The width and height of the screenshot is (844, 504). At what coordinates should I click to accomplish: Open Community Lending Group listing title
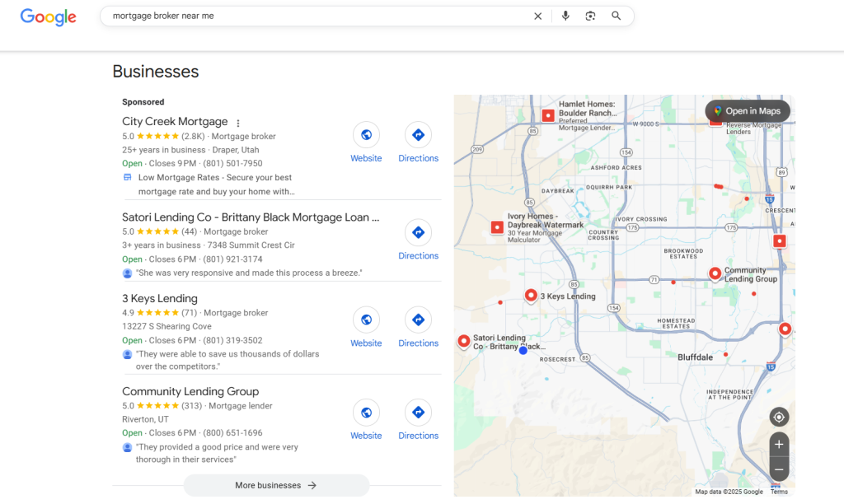190,391
